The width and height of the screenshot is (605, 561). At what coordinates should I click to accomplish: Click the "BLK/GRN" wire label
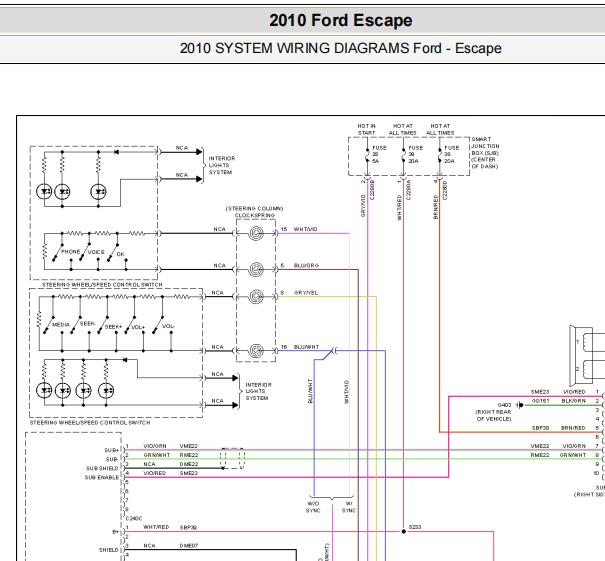[x=573, y=401]
